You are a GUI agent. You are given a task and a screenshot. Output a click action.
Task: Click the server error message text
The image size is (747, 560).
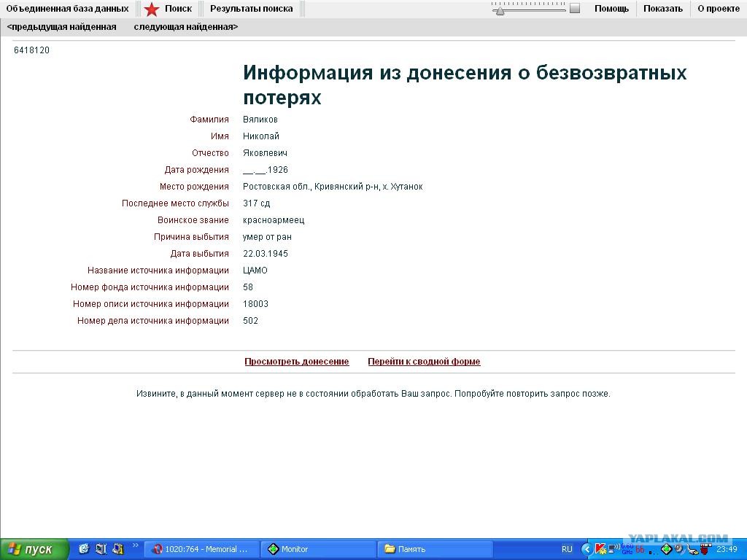pos(373,394)
